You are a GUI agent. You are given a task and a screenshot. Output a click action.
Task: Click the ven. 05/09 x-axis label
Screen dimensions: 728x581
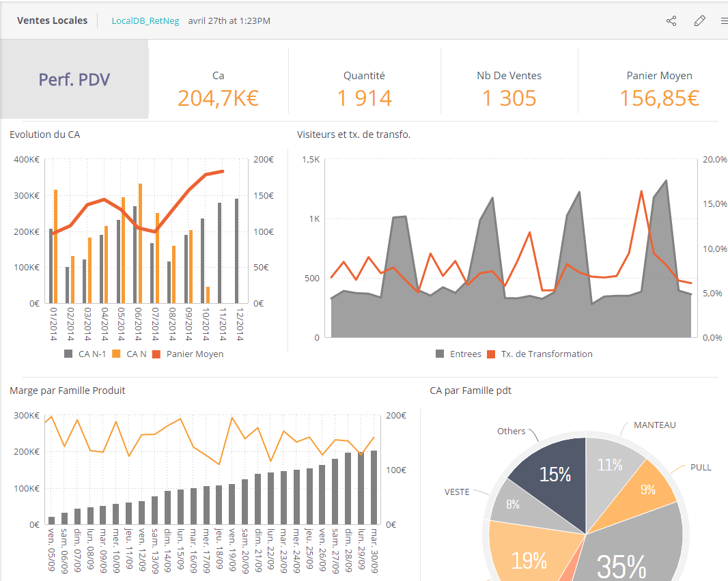(x=51, y=550)
